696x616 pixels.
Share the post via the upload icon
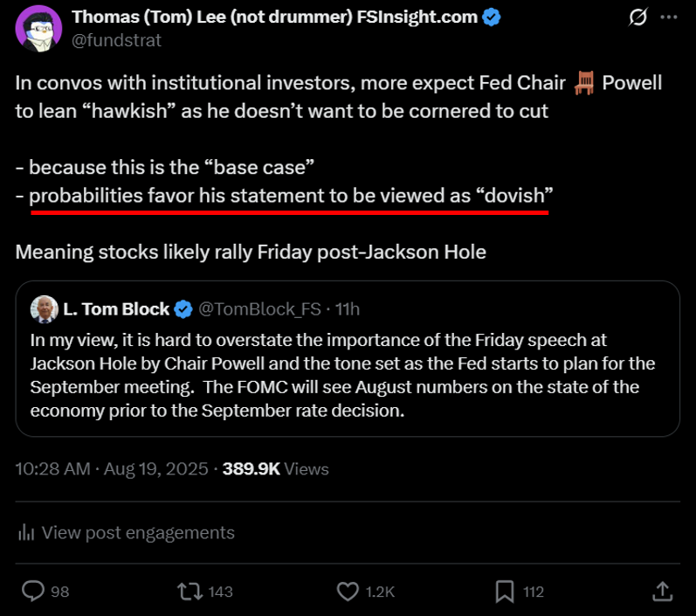tap(662, 592)
